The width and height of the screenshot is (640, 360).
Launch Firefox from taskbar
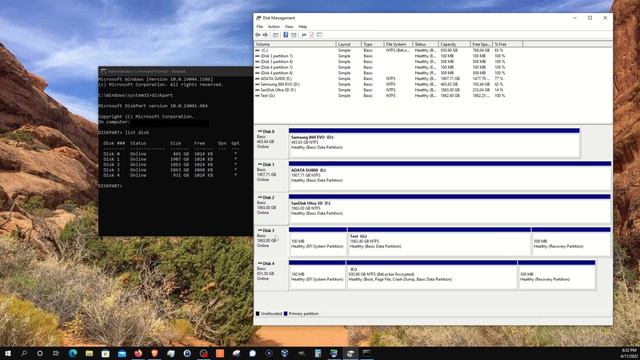pos(138,353)
